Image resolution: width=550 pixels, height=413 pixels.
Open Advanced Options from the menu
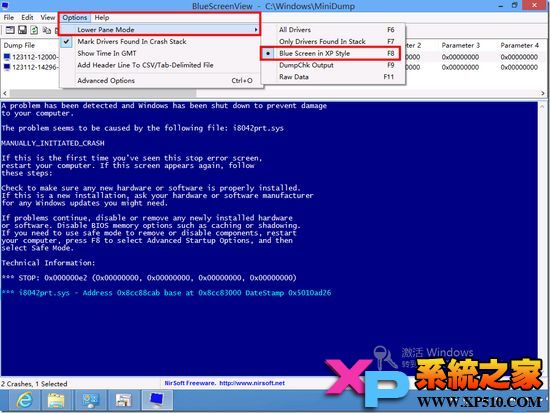[161, 80]
